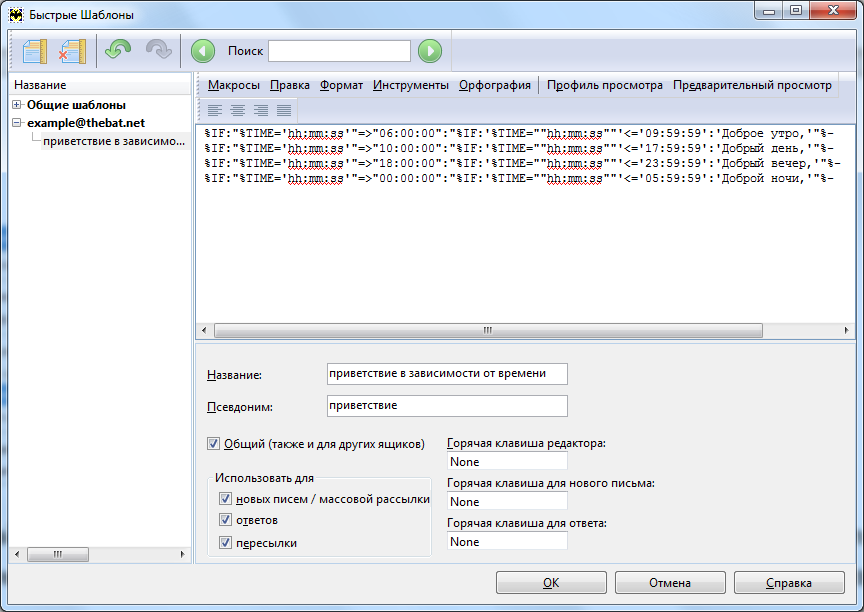Screen dimensions: 864x612
Task: Click the Название name field
Action: (x=447, y=373)
